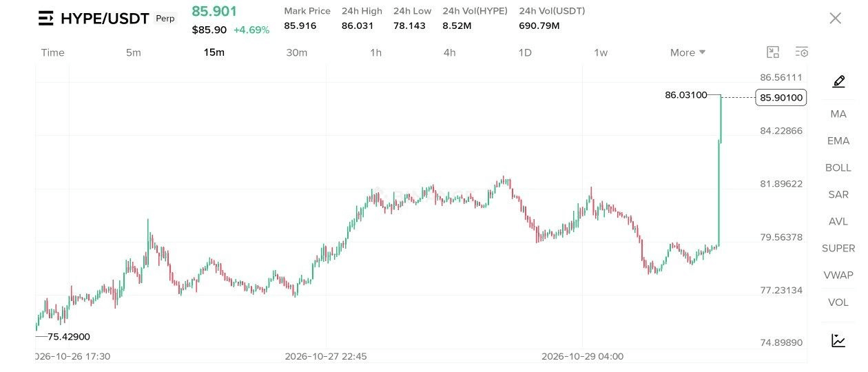Viewport: 868px width, 372px height.
Task: Click the +4.69% change value
Action: pyautogui.click(x=251, y=30)
